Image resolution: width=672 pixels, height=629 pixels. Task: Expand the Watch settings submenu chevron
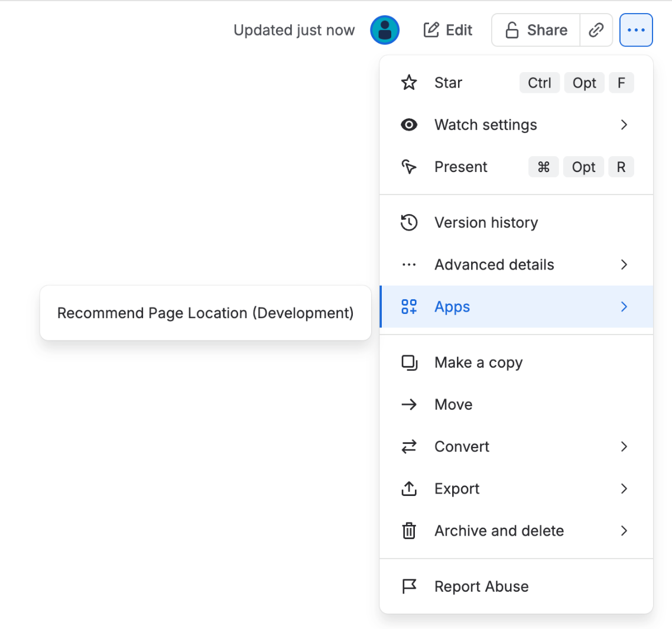624,125
